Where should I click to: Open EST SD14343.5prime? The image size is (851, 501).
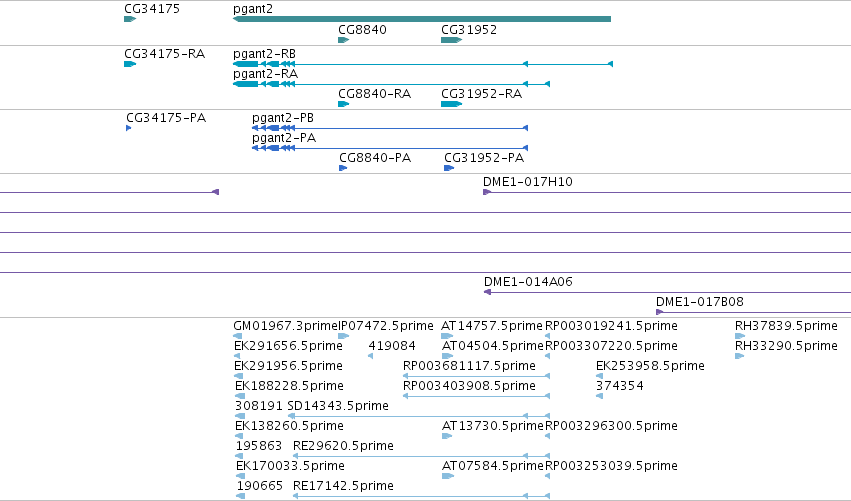point(338,406)
